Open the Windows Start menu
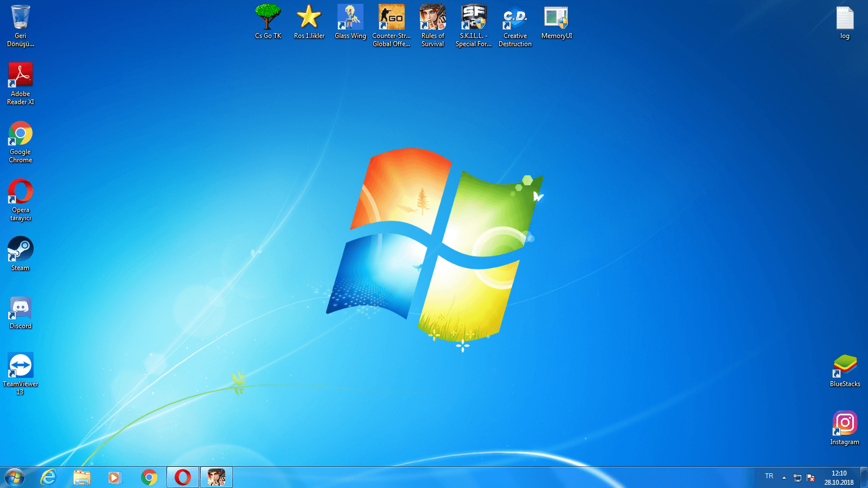Image resolution: width=868 pixels, height=488 pixels. [x=15, y=477]
